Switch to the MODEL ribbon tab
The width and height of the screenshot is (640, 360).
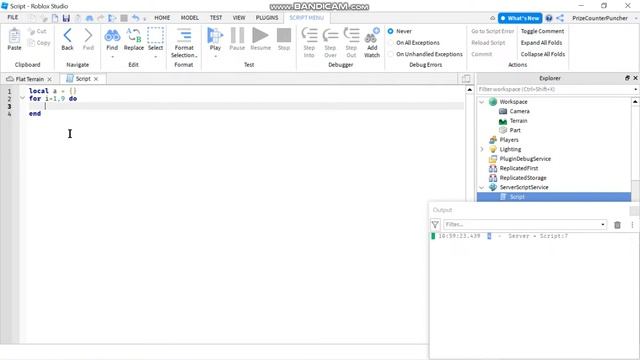click(x=189, y=18)
